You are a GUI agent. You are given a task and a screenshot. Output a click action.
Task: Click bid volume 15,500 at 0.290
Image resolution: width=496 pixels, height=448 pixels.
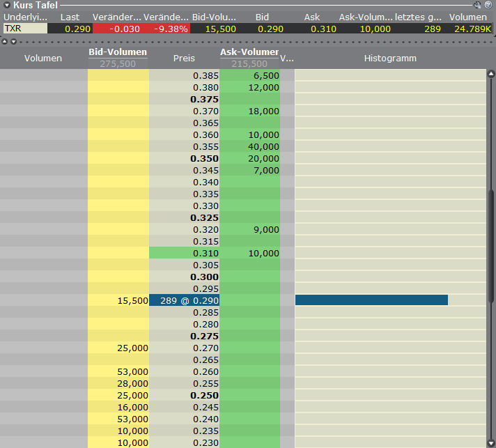pos(118,300)
